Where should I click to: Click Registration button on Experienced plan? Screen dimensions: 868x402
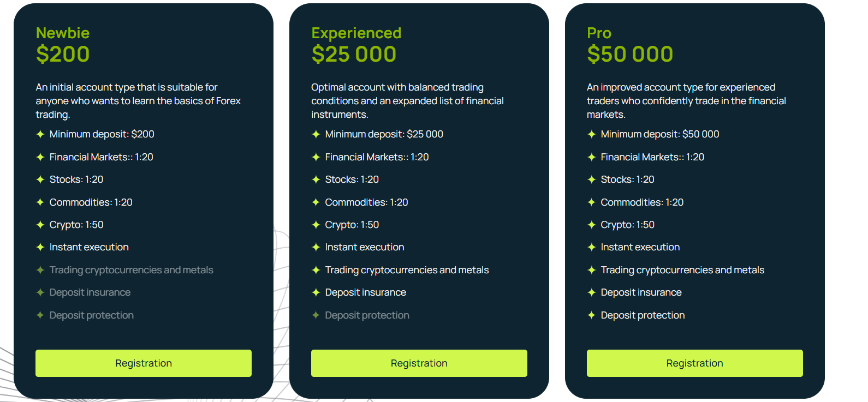(x=419, y=363)
